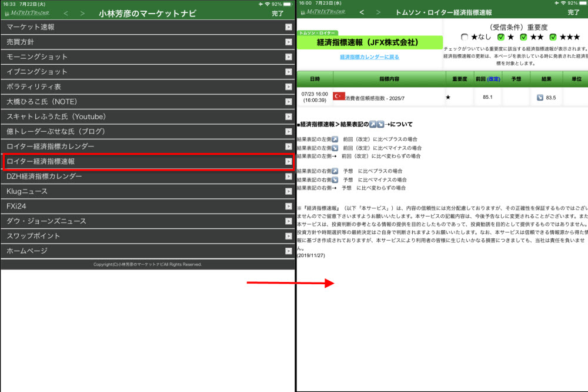Open the マーケット速報 menu item
The image size is (588, 392).
148,27
